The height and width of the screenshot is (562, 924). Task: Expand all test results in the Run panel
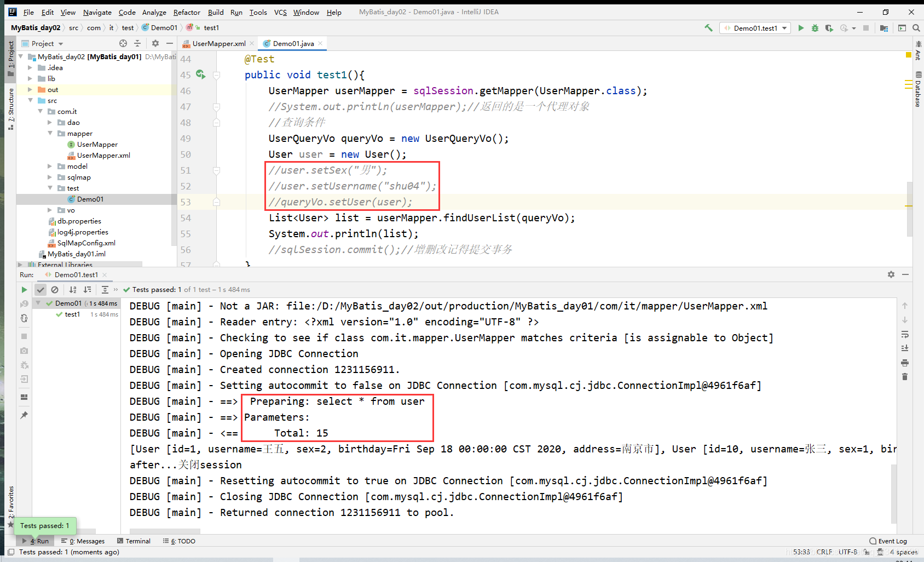pyautogui.click(x=105, y=290)
